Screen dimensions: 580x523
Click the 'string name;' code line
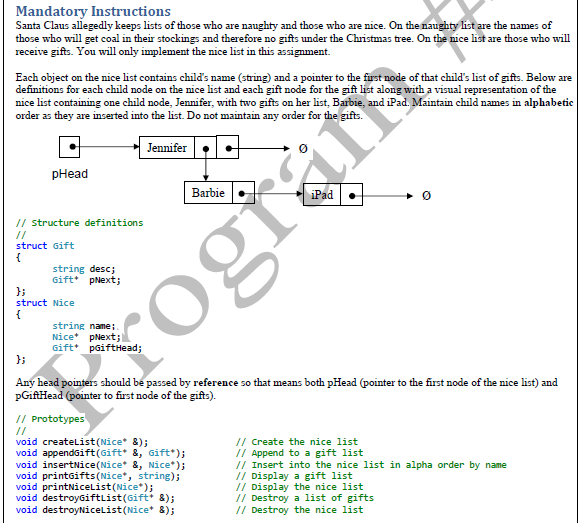coord(84,325)
